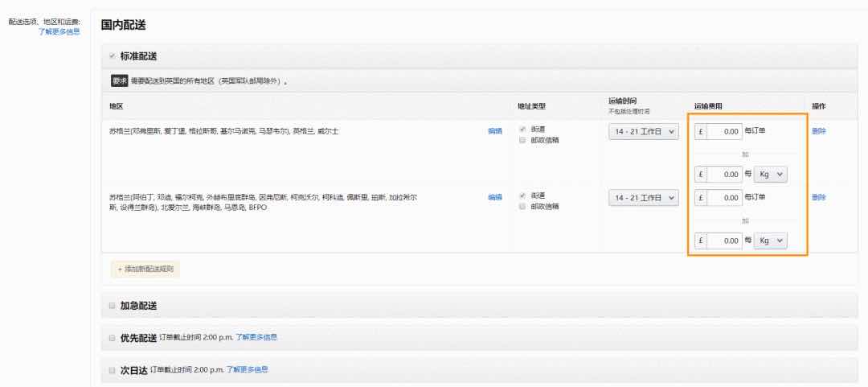Open 了解更多信息 link under 配送选项、地区和运费
The image size is (868, 387).
tap(59, 32)
